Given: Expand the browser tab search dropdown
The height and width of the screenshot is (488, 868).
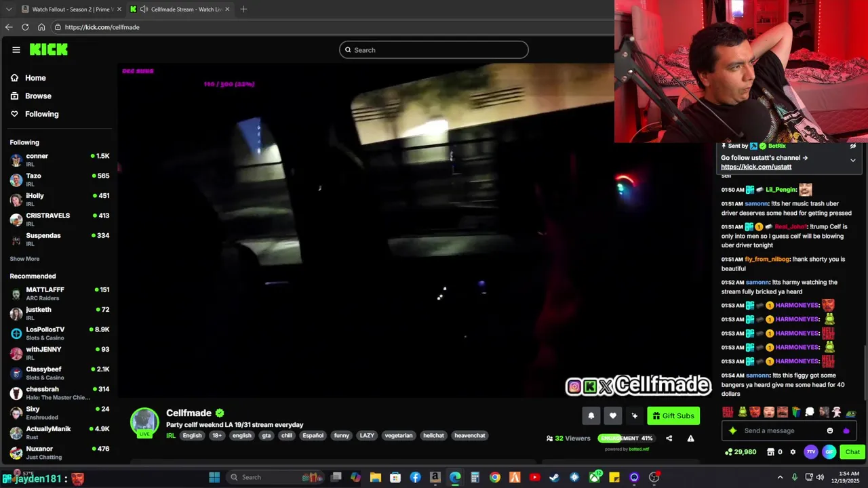Looking at the screenshot, I should tap(8, 9).
